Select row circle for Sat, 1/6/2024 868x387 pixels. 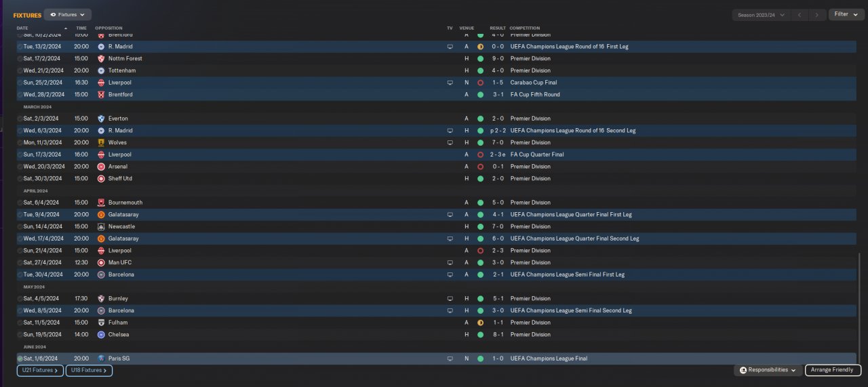[x=20, y=359]
